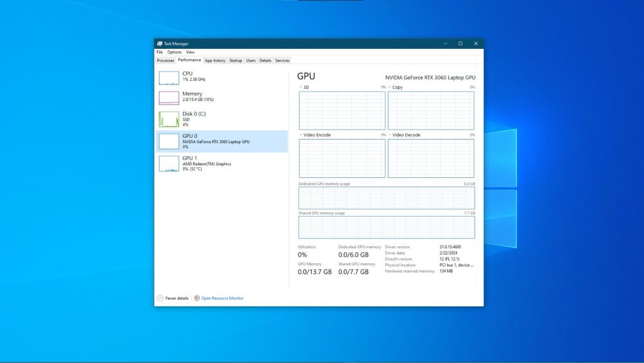
Task: Click the 3D engine graph area
Action: (342, 111)
